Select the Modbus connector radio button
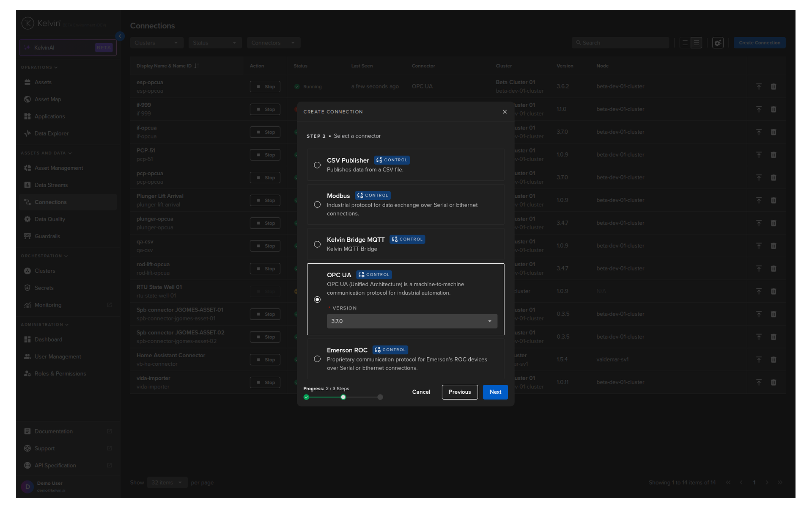This screenshot has height=508, width=812. [317, 204]
